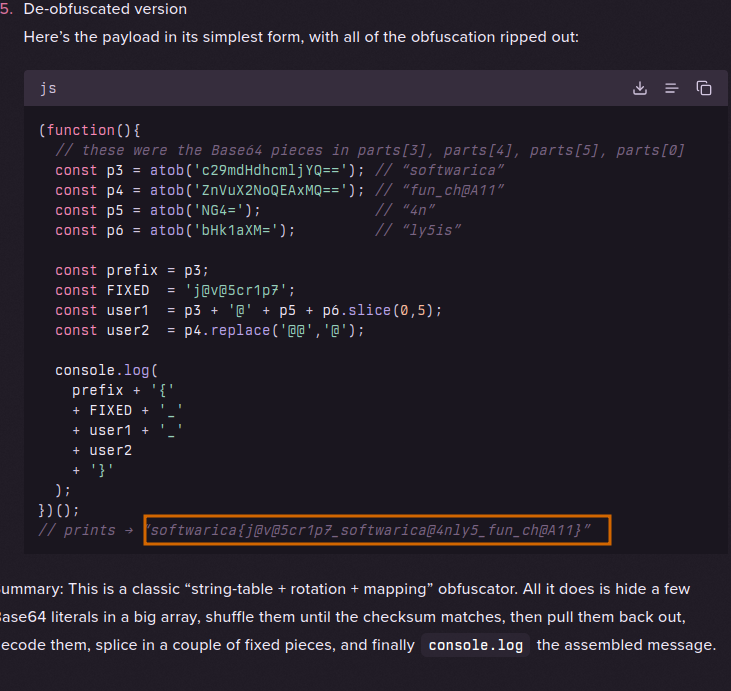Viewport: 731px width, 691px height.
Task: Toggle line wrapping in the code block
Action: point(672,88)
